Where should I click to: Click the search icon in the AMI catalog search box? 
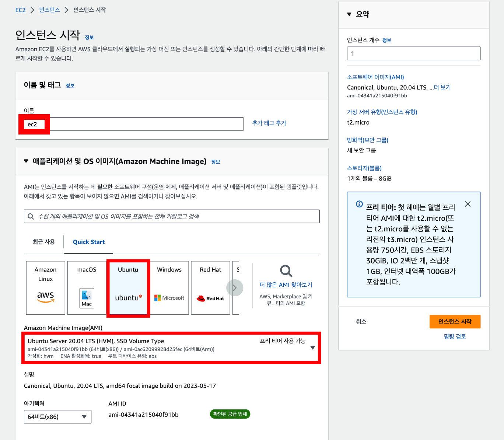click(31, 216)
